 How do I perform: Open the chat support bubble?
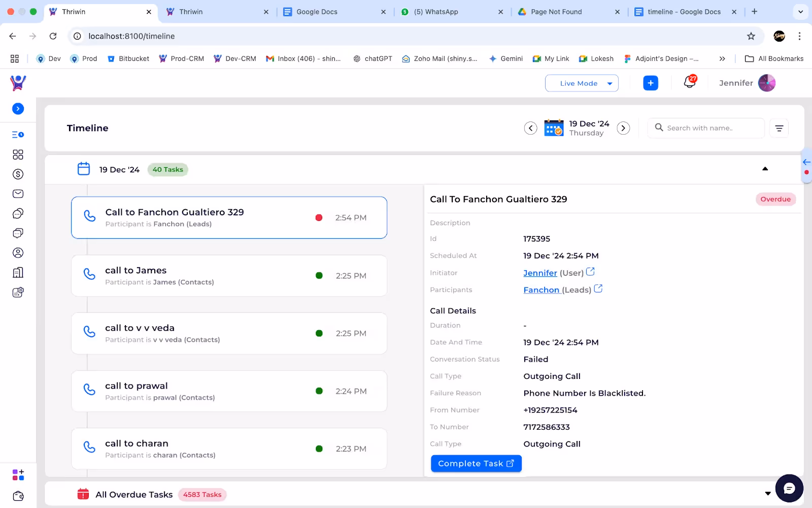click(x=789, y=488)
